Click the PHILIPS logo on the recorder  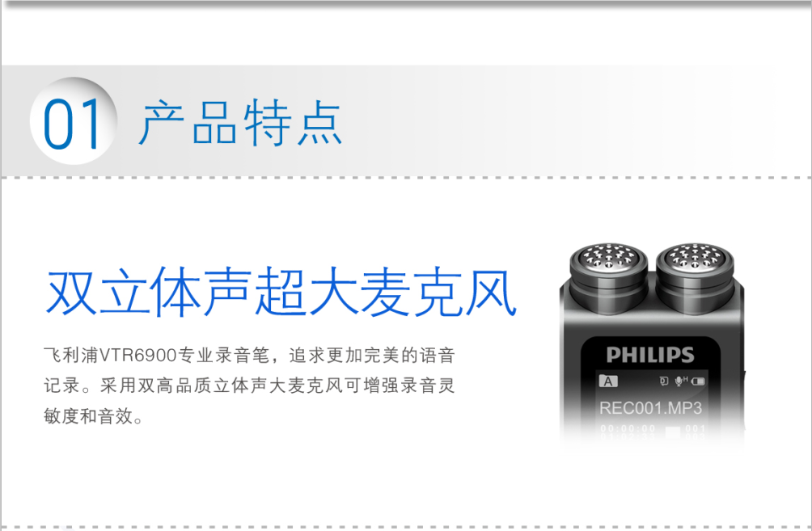(x=650, y=355)
